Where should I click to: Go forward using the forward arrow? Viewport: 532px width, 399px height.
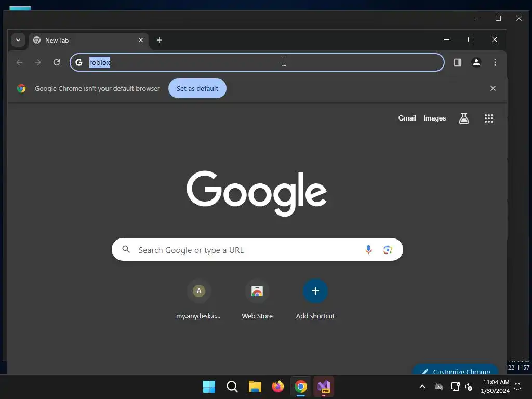coord(38,62)
